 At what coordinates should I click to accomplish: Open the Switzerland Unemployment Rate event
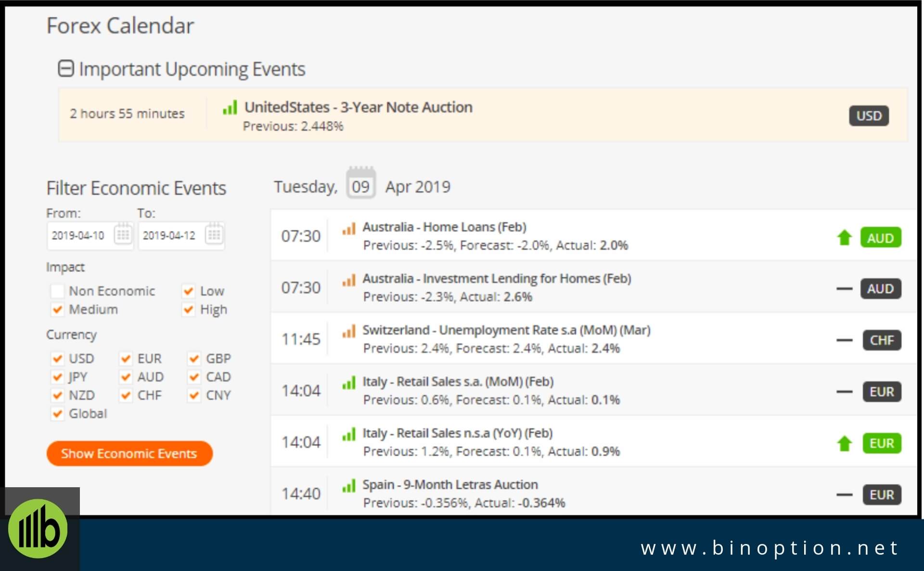[506, 330]
